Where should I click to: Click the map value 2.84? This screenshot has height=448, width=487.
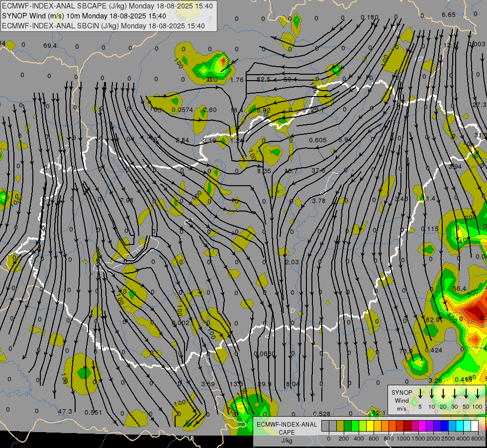point(183,140)
